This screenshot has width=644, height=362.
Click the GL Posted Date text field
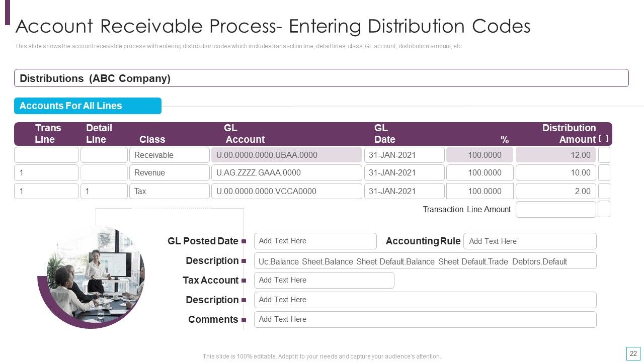(315, 241)
